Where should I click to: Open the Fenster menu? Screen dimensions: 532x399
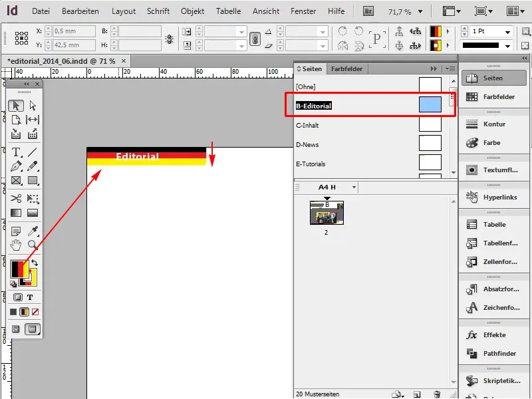click(x=303, y=11)
